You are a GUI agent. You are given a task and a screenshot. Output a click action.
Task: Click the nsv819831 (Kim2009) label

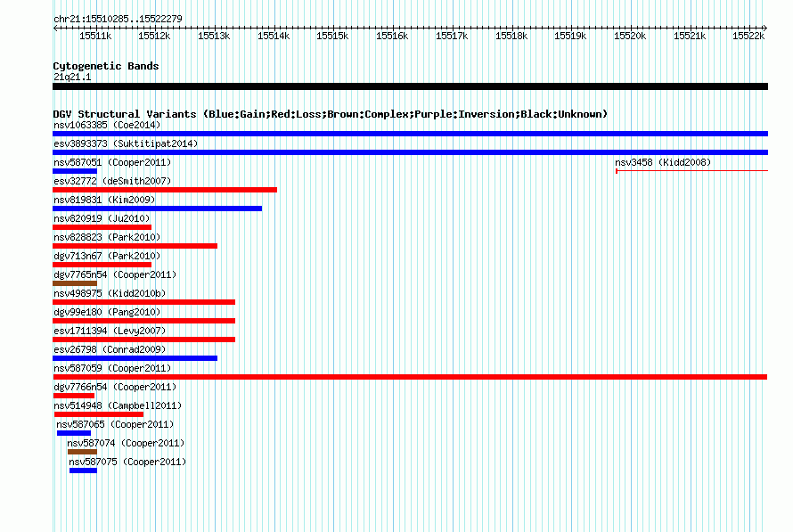pyautogui.click(x=104, y=200)
